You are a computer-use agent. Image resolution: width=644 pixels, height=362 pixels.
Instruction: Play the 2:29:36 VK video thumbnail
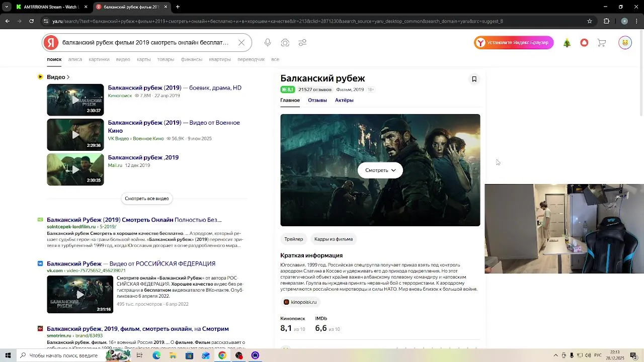click(75, 135)
